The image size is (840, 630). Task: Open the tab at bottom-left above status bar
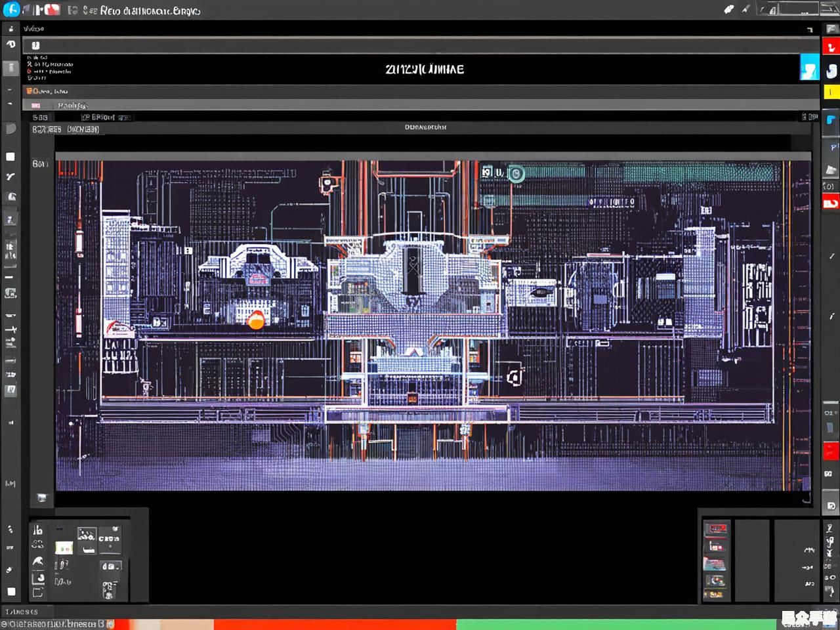tap(22, 612)
